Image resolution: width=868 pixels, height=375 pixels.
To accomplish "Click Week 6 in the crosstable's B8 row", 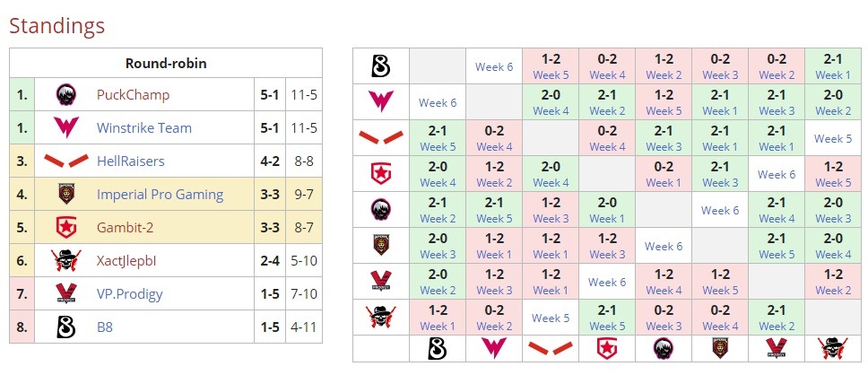I will point(494,67).
